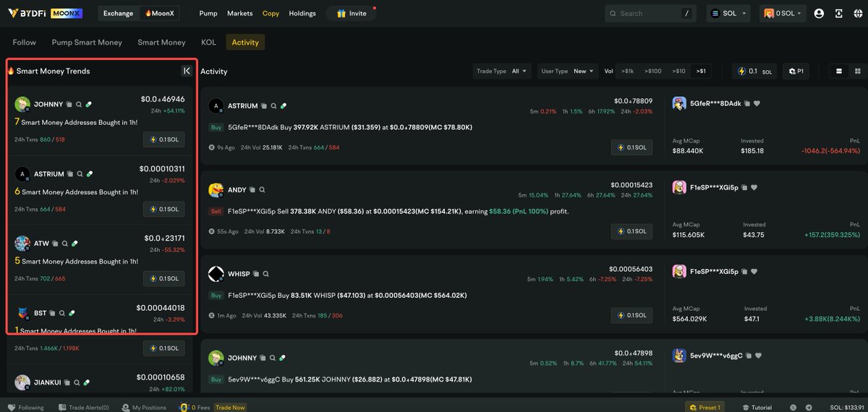Switch to Follow tab
The image size is (868, 412).
[24, 43]
